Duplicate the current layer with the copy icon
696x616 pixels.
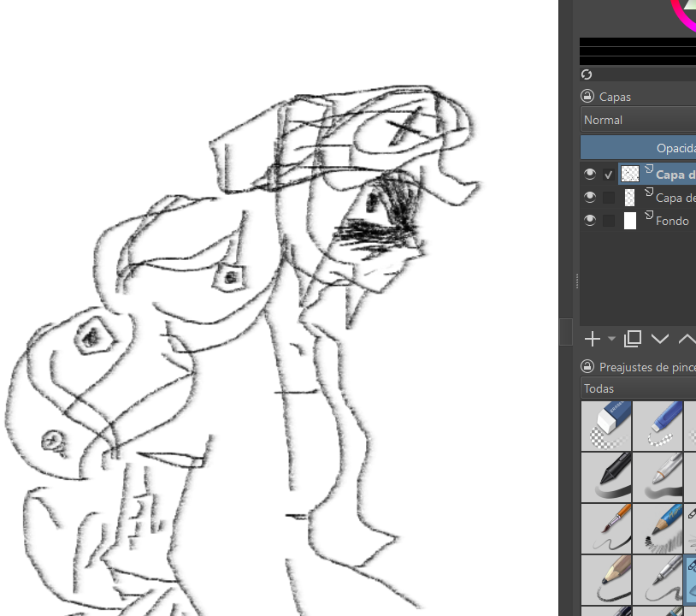click(633, 339)
